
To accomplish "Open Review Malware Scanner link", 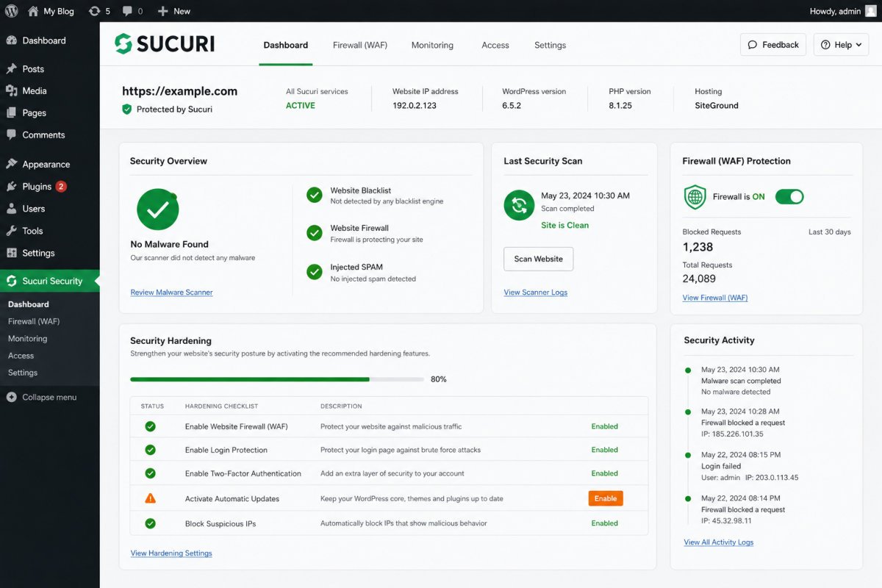I will point(171,293).
